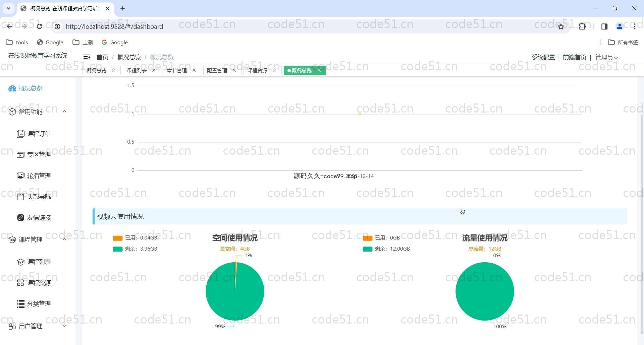Click the 视频云使用情况 section header

pos(360,217)
